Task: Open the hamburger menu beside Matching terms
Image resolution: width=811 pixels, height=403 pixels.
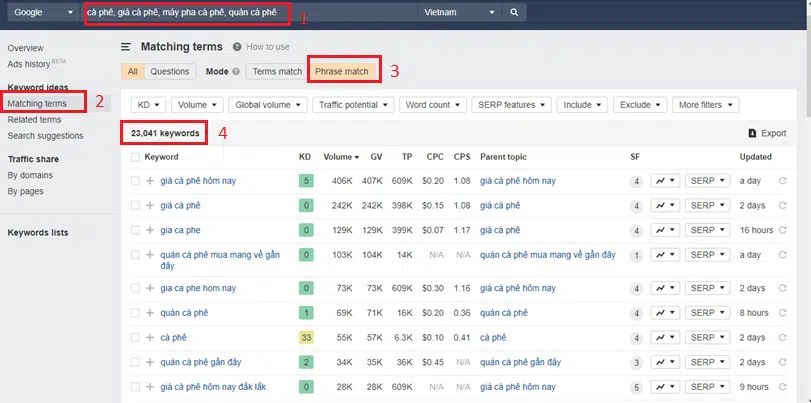Action: (126, 47)
